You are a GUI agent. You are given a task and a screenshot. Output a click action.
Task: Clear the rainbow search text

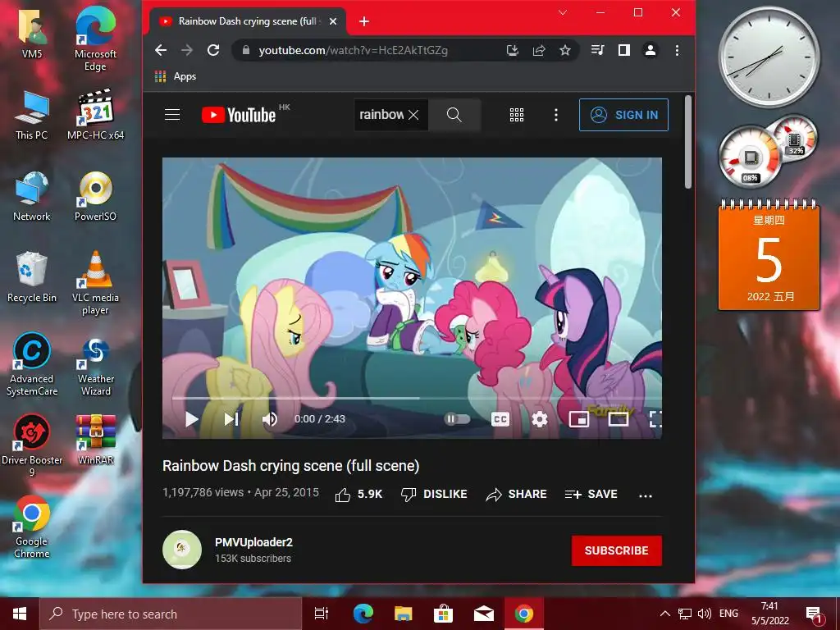pyautogui.click(x=413, y=115)
